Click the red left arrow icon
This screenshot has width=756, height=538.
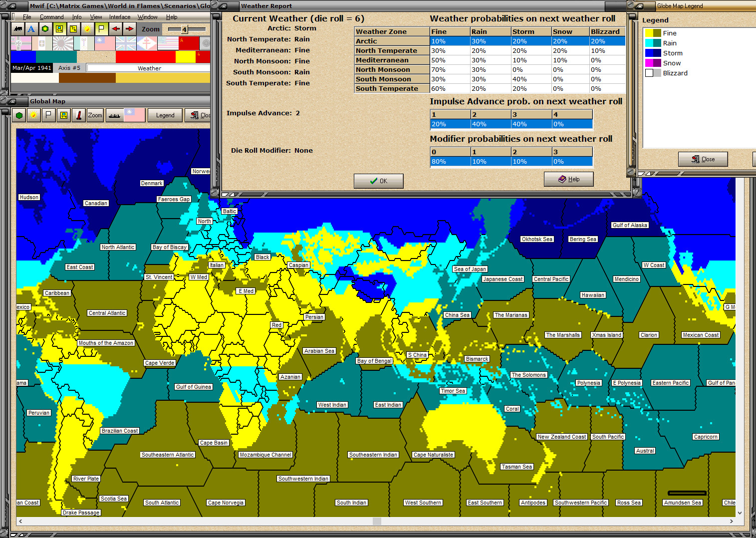(x=115, y=29)
